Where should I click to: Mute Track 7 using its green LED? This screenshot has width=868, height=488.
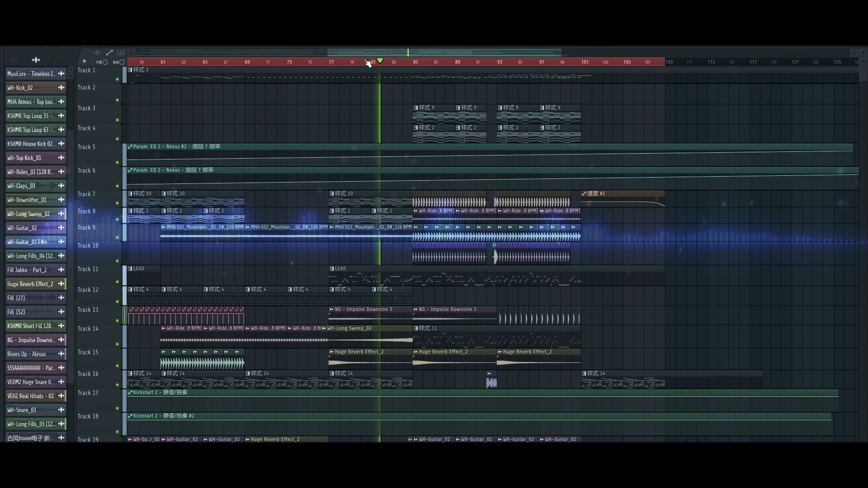(x=118, y=203)
